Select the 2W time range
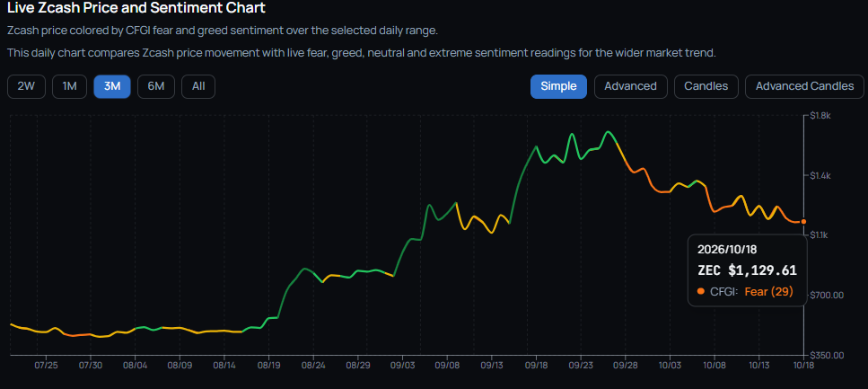Screen dimensions: 868x389 point(26,86)
